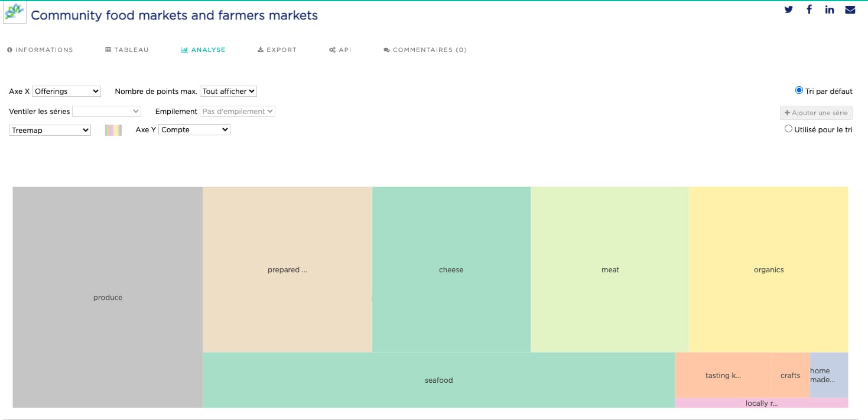Viewport: 868px width, 420px height.
Task: Open the Axe X Offerings dropdown
Action: click(x=66, y=92)
